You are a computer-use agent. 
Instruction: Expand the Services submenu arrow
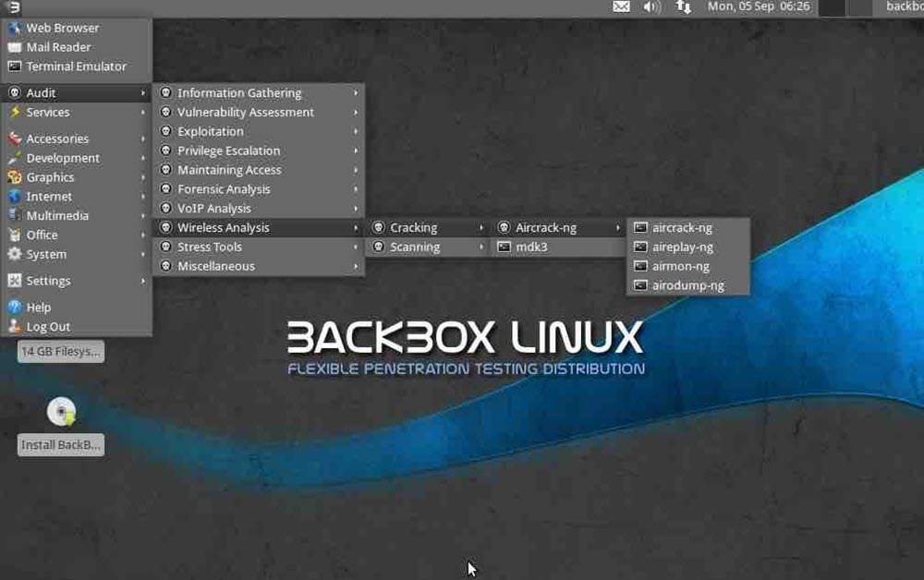tap(142, 112)
